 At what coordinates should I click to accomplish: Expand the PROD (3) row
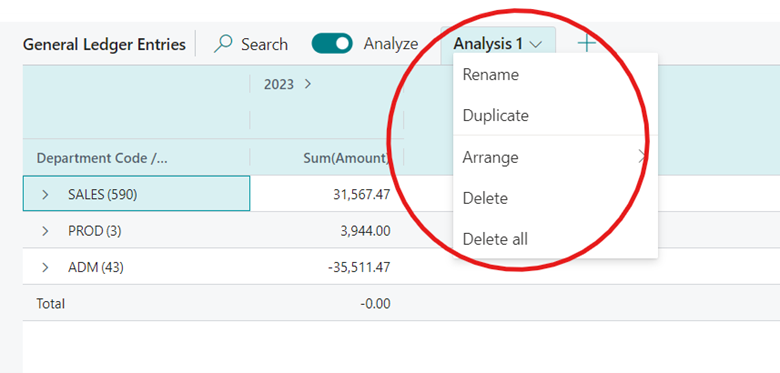pos(45,231)
